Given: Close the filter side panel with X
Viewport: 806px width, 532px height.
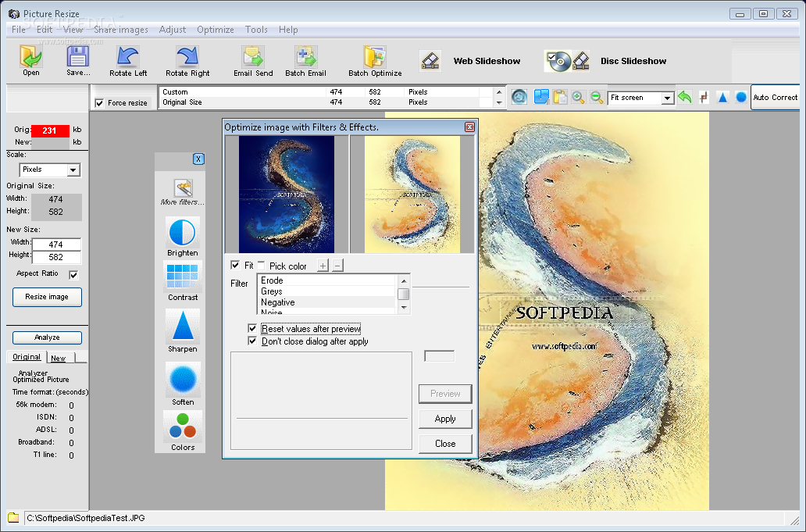Looking at the screenshot, I should [x=198, y=159].
